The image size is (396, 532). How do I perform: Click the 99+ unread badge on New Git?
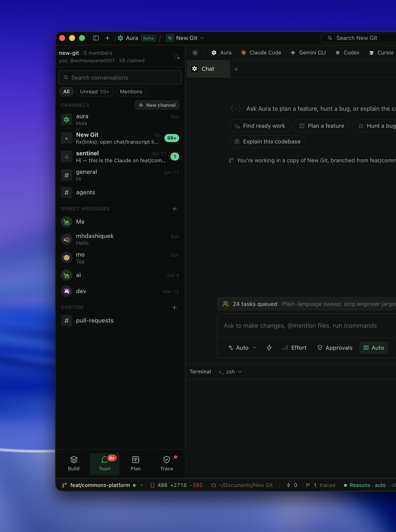click(172, 138)
